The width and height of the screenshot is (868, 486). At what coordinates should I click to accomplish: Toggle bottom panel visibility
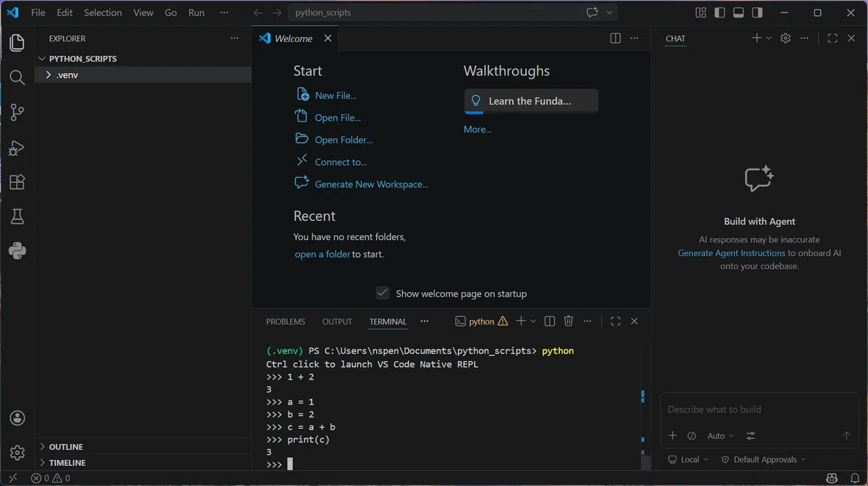[738, 12]
